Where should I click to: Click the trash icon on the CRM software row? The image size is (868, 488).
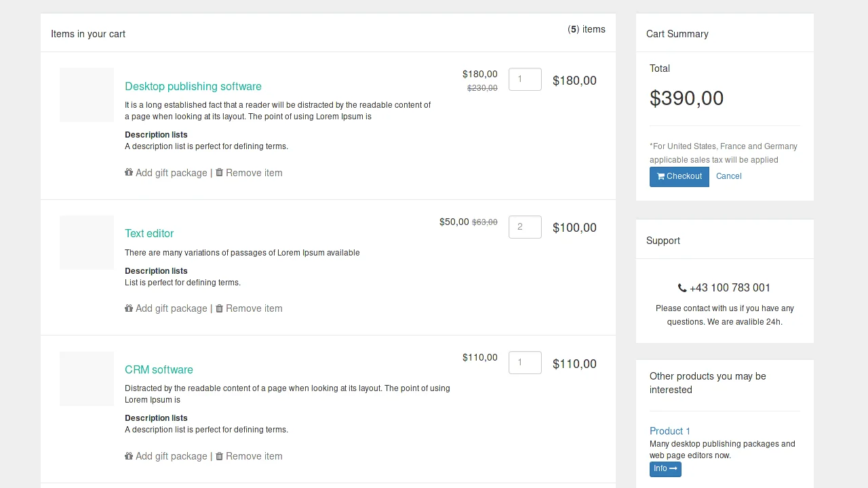click(219, 456)
